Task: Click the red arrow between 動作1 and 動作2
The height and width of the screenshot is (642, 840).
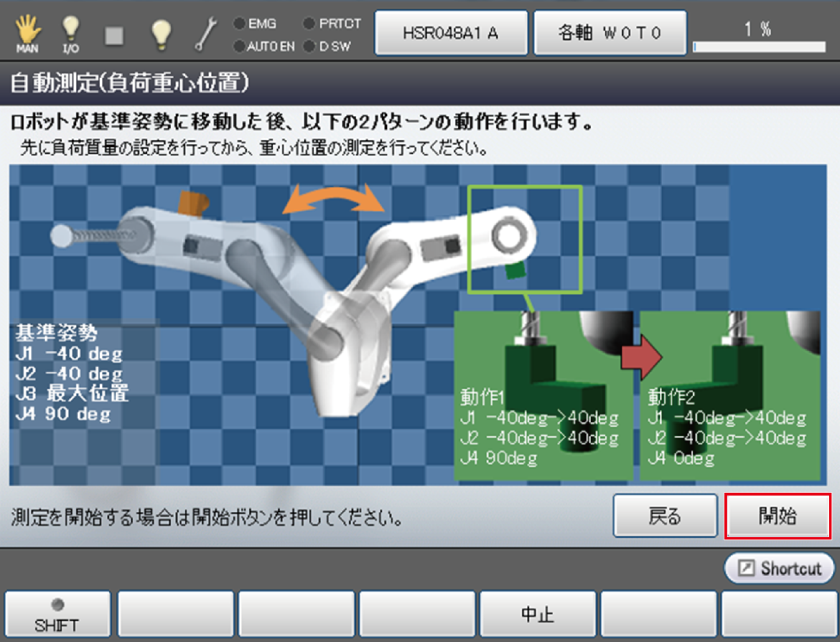Action: (642, 356)
